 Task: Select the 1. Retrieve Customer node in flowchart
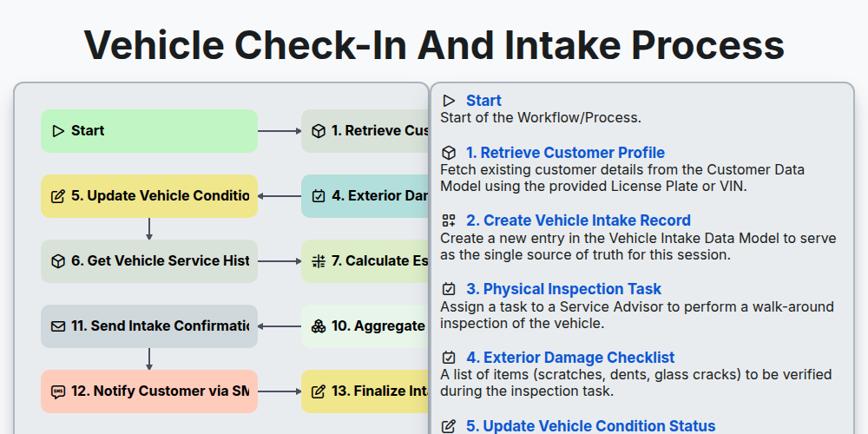click(365, 131)
